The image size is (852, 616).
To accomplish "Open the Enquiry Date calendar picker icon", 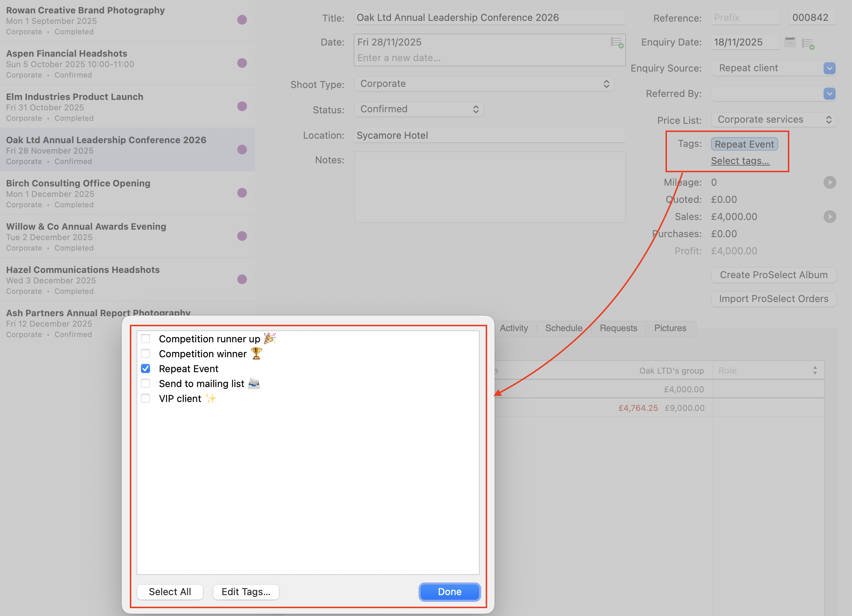I will (790, 42).
